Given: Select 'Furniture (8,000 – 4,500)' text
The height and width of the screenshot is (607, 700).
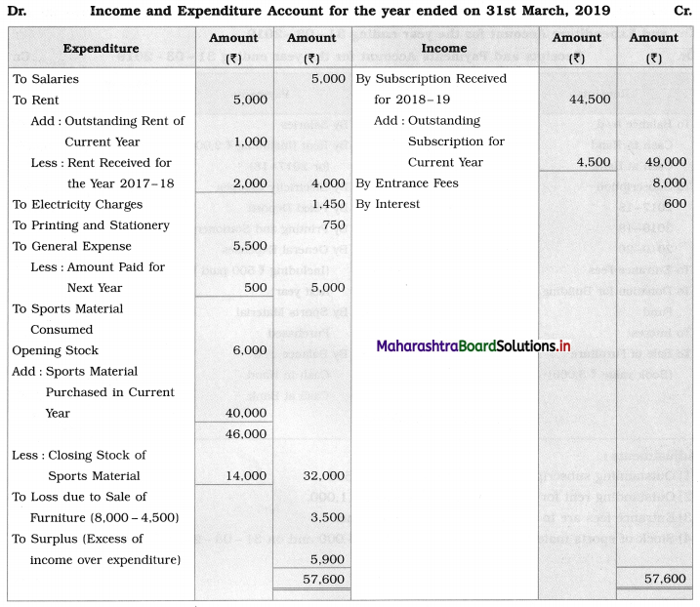Looking at the screenshot, I should click(104, 518).
